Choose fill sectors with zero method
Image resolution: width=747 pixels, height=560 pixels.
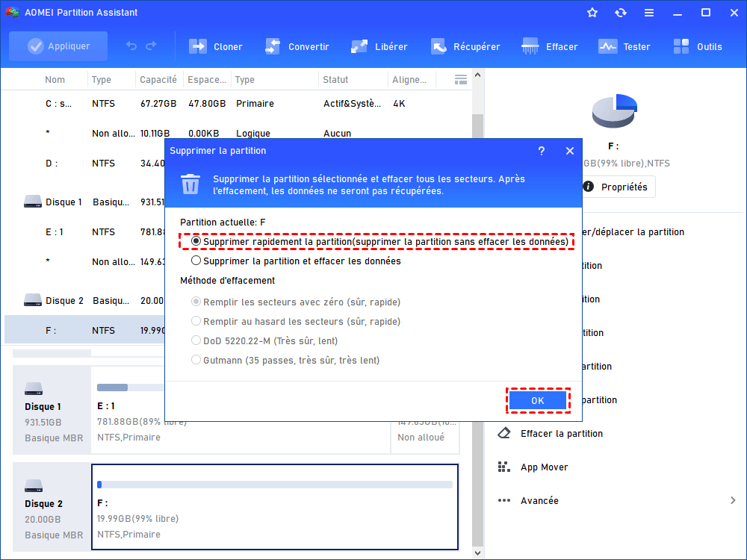tap(196, 302)
